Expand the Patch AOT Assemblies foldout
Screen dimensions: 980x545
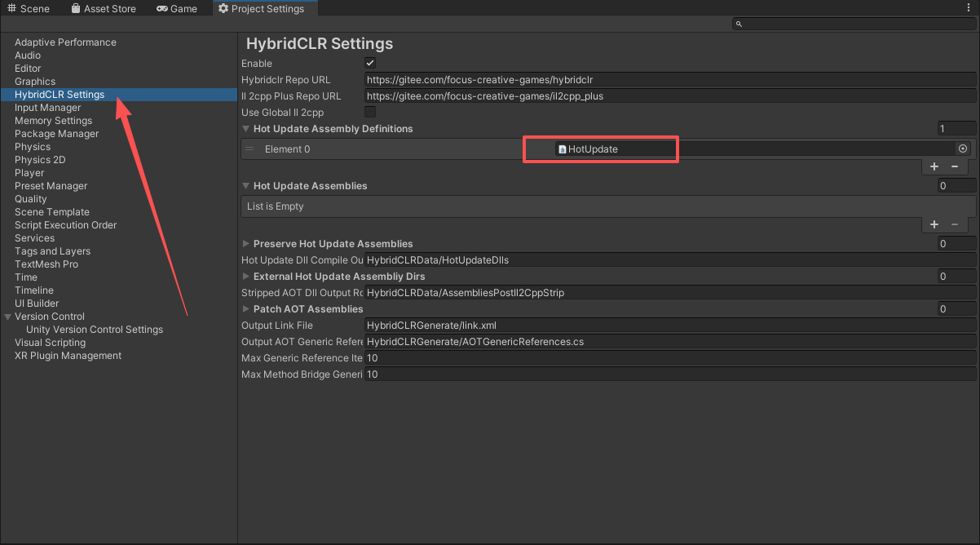(x=245, y=309)
